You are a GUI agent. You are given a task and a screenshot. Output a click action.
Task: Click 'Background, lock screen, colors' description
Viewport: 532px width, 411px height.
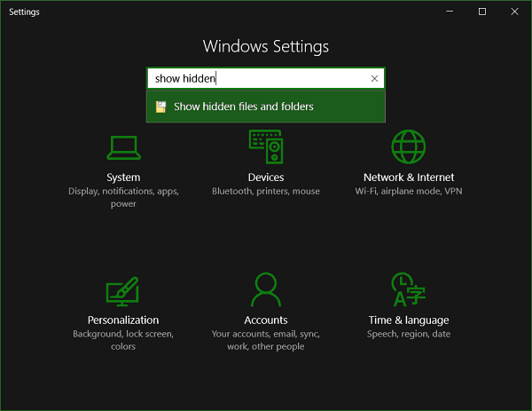pos(123,340)
